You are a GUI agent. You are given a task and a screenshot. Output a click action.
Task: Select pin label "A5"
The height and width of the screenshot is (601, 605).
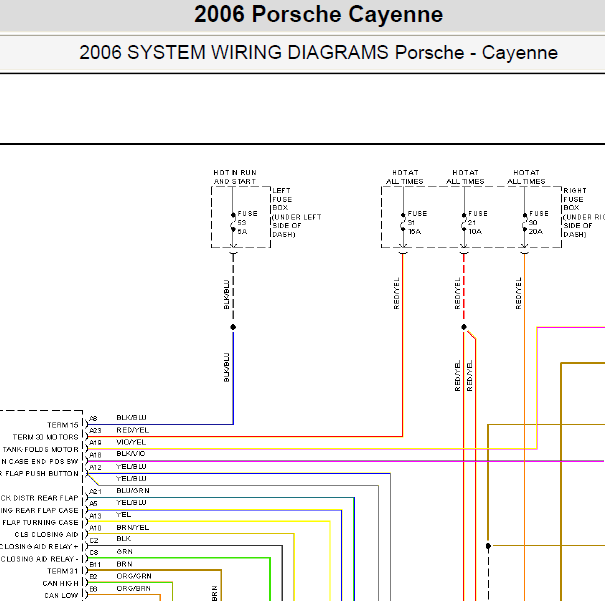[x=93, y=503]
